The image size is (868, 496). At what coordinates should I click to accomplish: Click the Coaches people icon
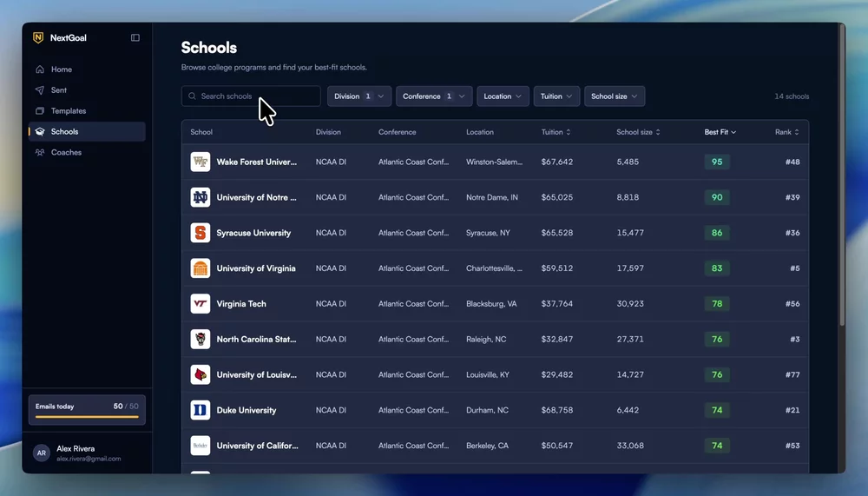40,152
